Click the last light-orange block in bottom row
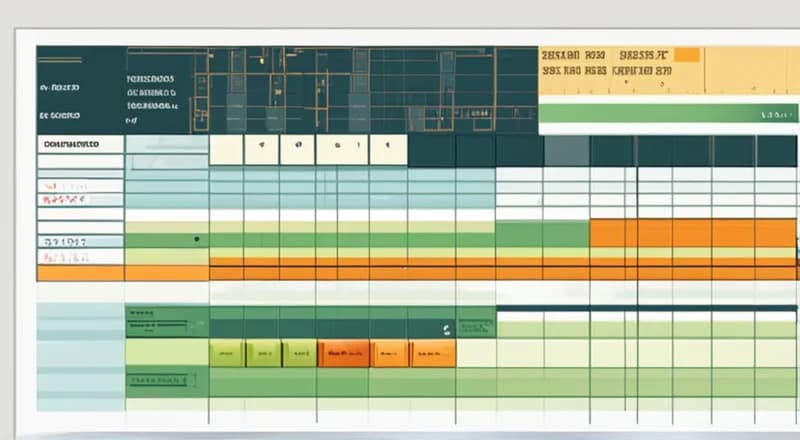 [x=432, y=353]
